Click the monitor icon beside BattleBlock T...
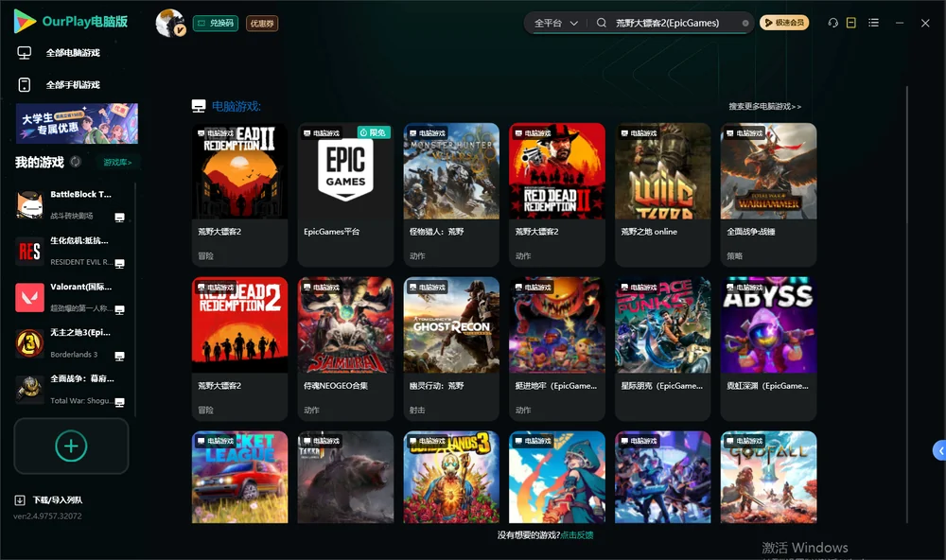Screen dimensions: 946x560 [x=119, y=218]
